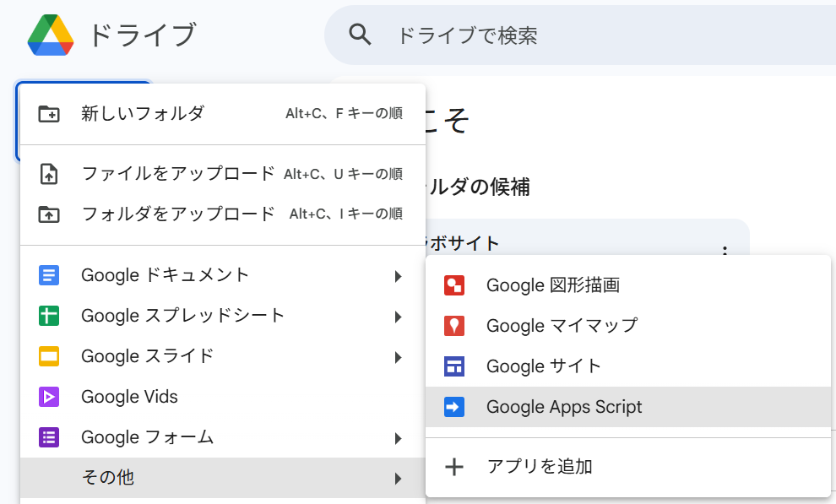Expand the Google スプレッドシート submenu chevron
Screen dimensions: 836x504
point(398,316)
